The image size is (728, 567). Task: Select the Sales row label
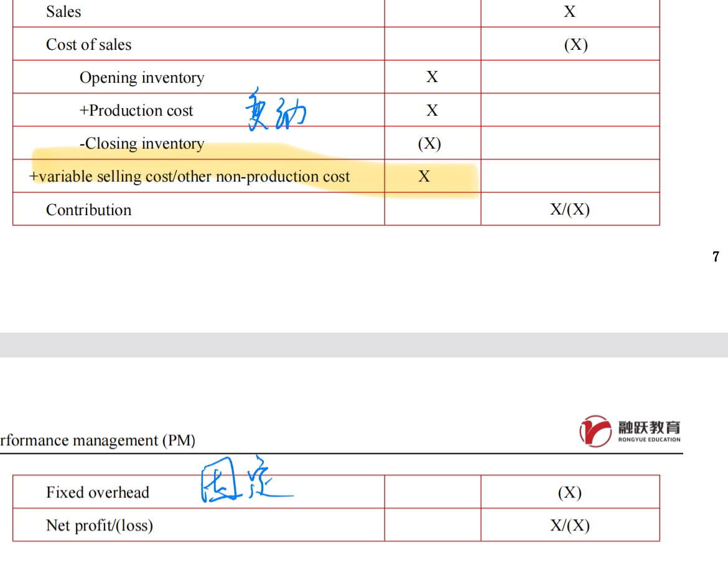pyautogui.click(x=63, y=12)
